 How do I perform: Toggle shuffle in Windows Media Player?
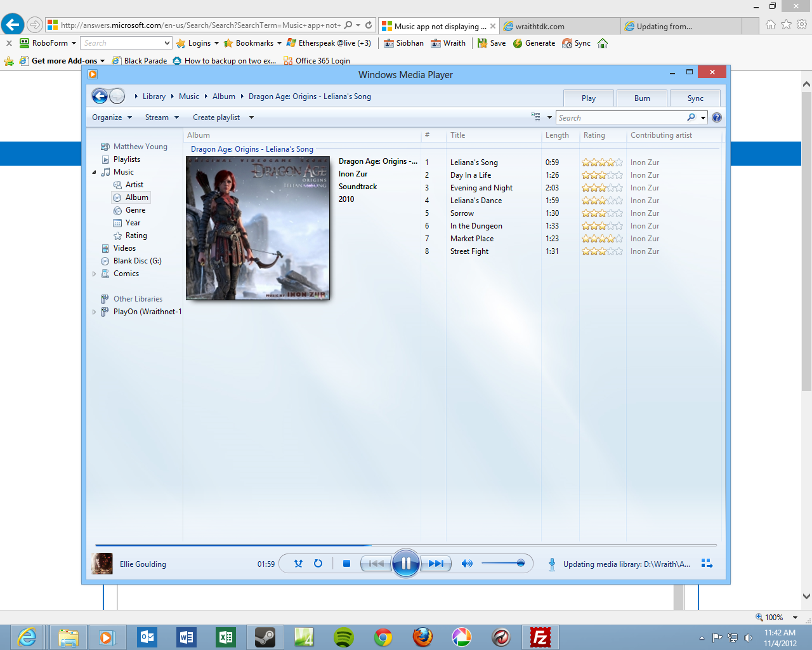298,564
